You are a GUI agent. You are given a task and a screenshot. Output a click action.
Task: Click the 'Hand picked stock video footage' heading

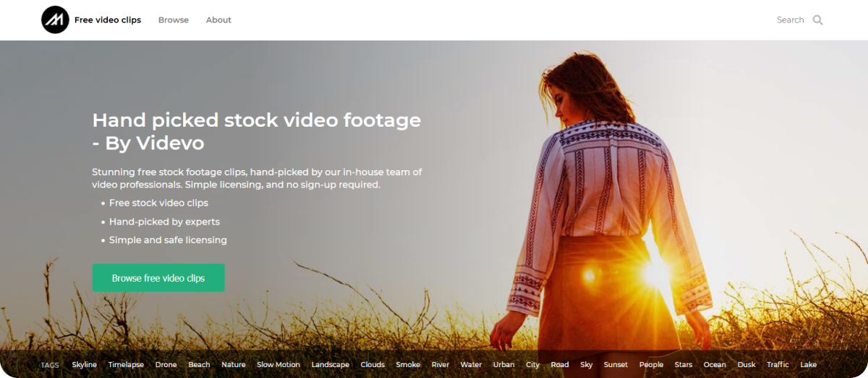click(257, 131)
